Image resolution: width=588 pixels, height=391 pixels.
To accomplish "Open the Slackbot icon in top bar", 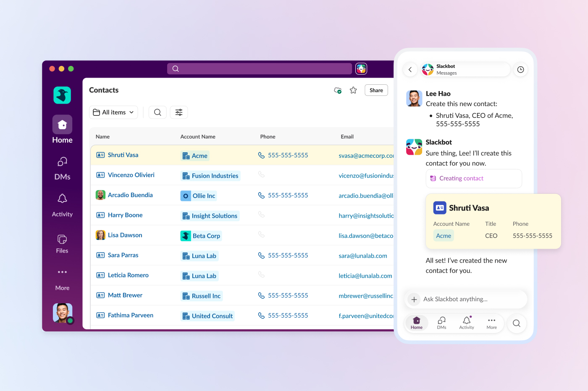I will [x=361, y=69].
